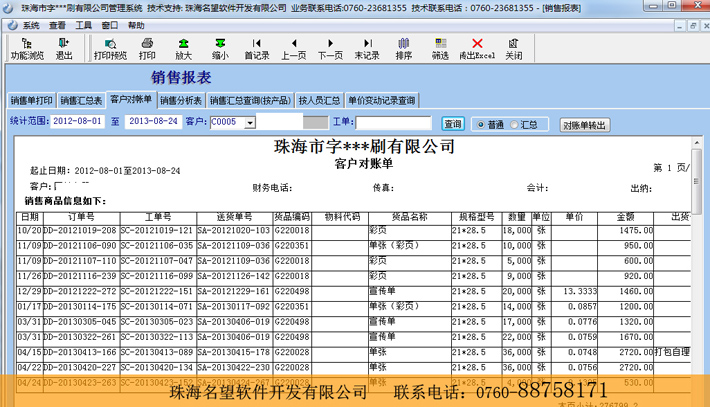
Task: Click the report vertical scrollbar thumb
Action: (x=697, y=181)
